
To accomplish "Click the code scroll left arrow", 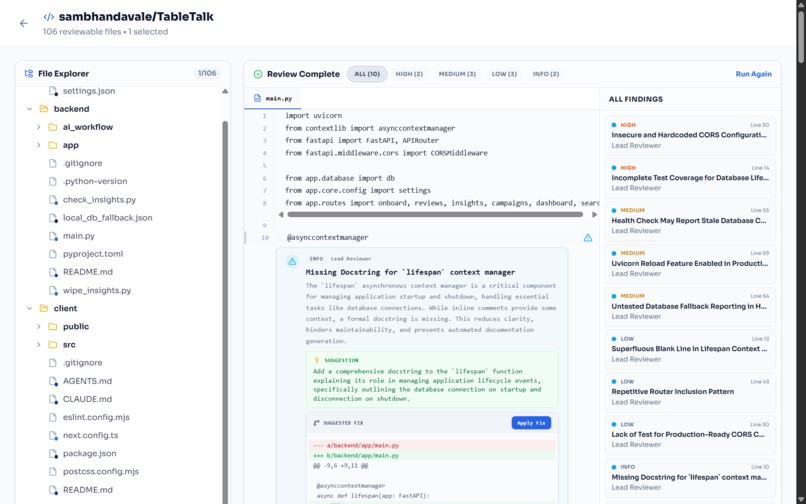I will (x=281, y=214).
